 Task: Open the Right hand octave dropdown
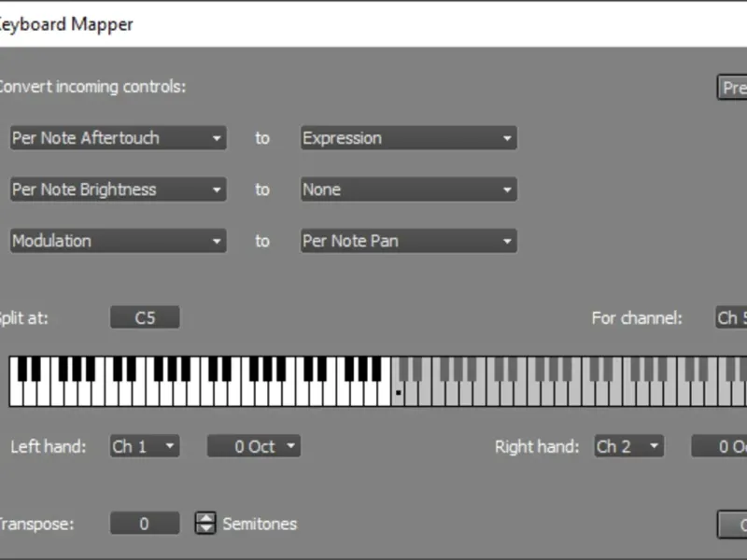(720, 446)
